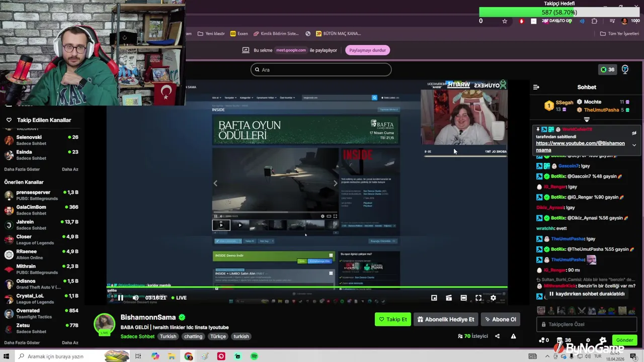Select the chatting tag chip
Screen dimensions: 644x362
pos(193,336)
